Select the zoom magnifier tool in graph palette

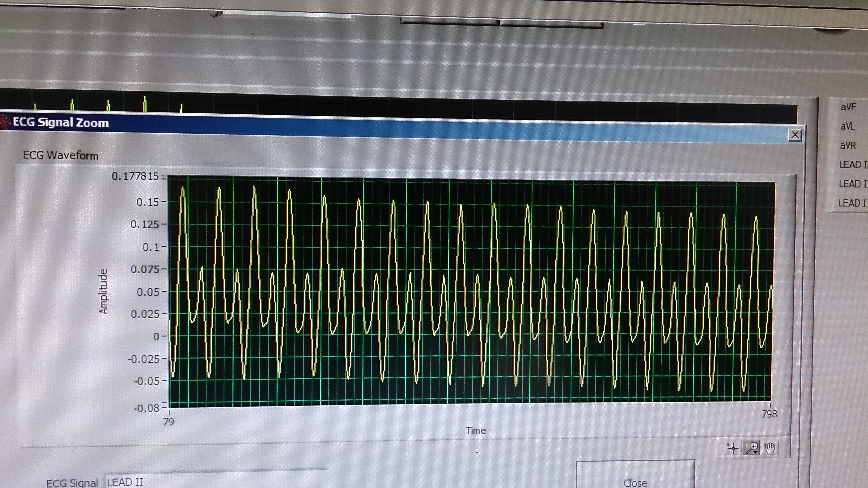click(752, 448)
